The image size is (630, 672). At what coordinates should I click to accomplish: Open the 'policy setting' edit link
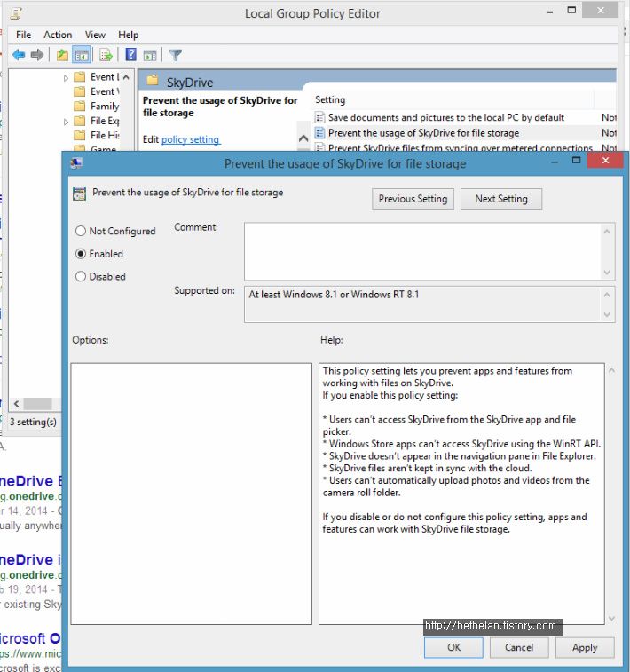coord(191,139)
